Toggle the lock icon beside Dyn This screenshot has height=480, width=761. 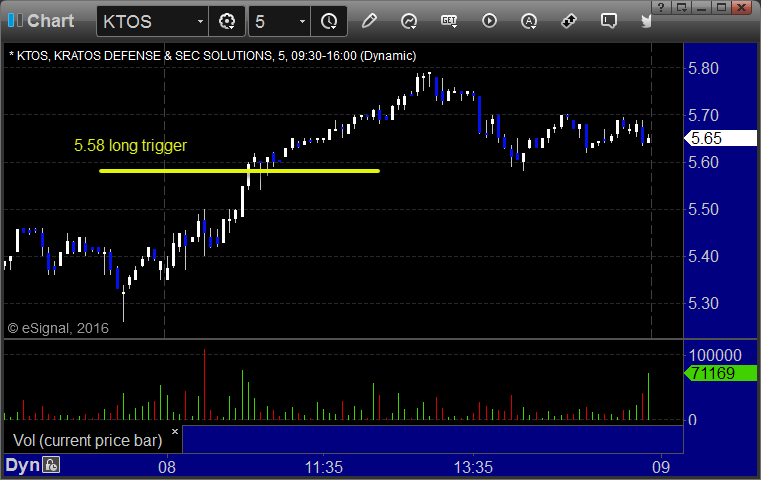coord(51,465)
